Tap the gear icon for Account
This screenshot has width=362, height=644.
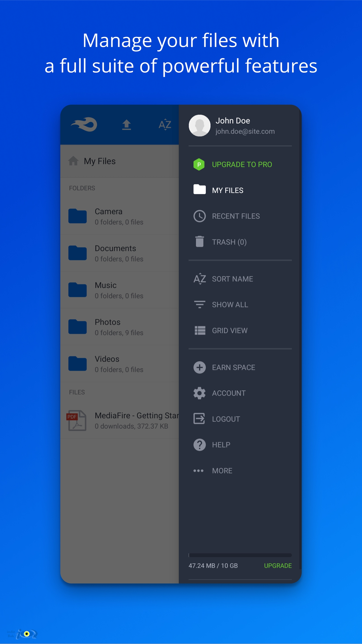tap(199, 393)
